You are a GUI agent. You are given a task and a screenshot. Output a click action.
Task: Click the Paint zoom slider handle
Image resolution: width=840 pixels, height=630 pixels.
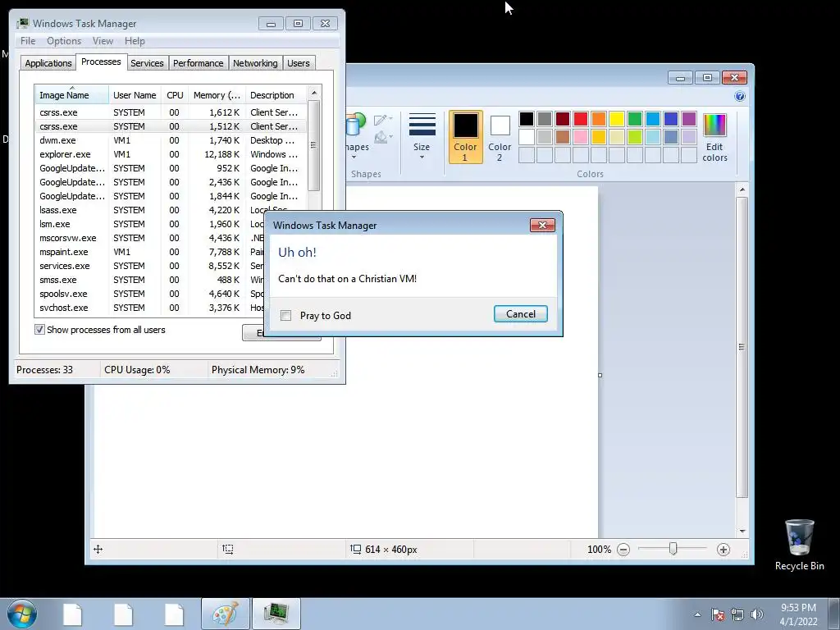(673, 549)
